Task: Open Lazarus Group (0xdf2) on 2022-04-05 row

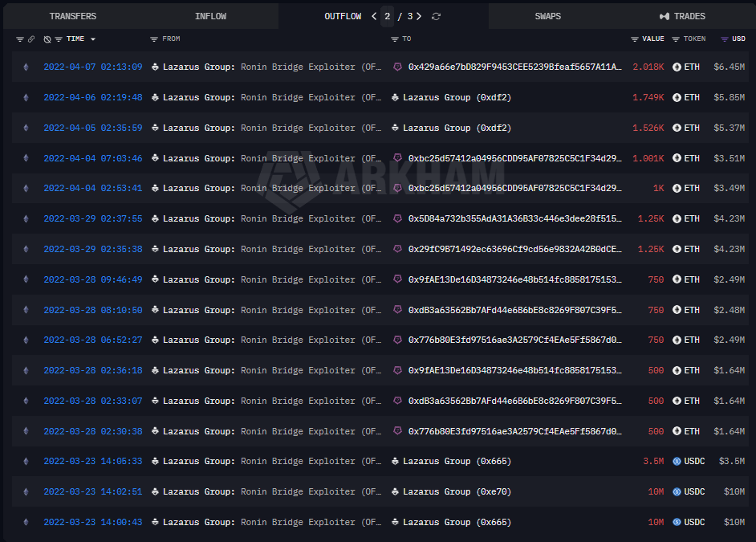Action: 457,128
